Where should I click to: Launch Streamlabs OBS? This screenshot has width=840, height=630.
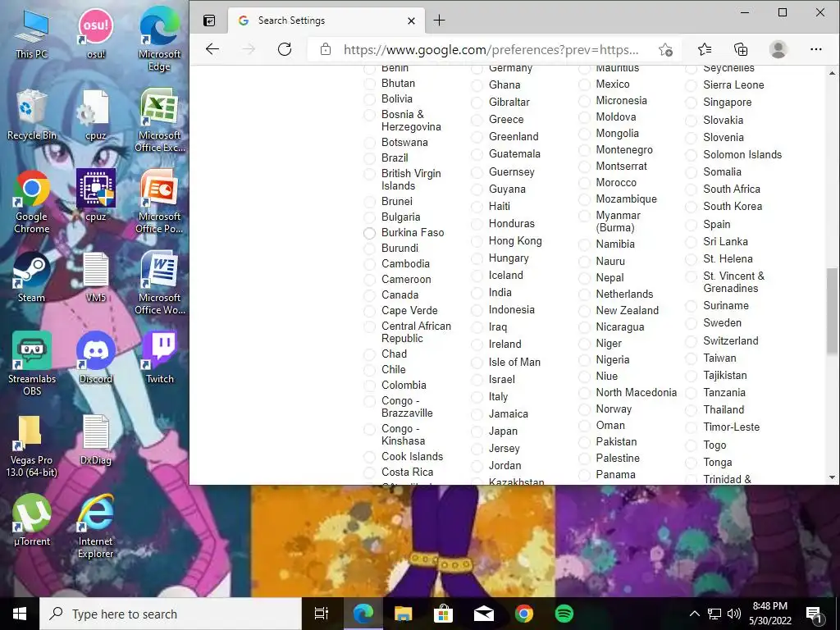[32, 363]
